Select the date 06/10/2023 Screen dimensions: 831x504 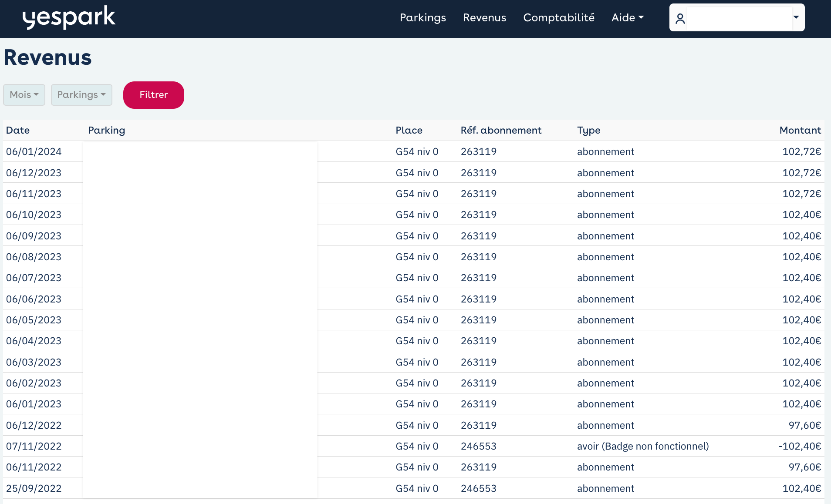click(34, 215)
